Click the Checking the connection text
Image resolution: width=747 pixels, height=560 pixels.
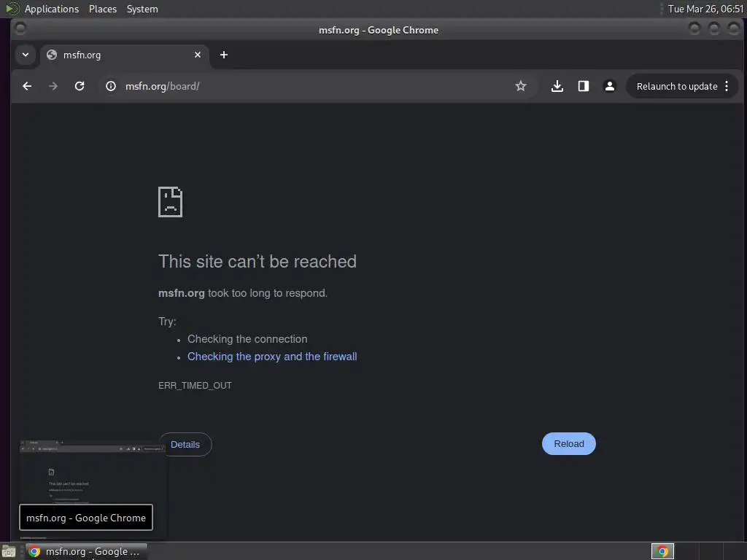pyautogui.click(x=247, y=339)
